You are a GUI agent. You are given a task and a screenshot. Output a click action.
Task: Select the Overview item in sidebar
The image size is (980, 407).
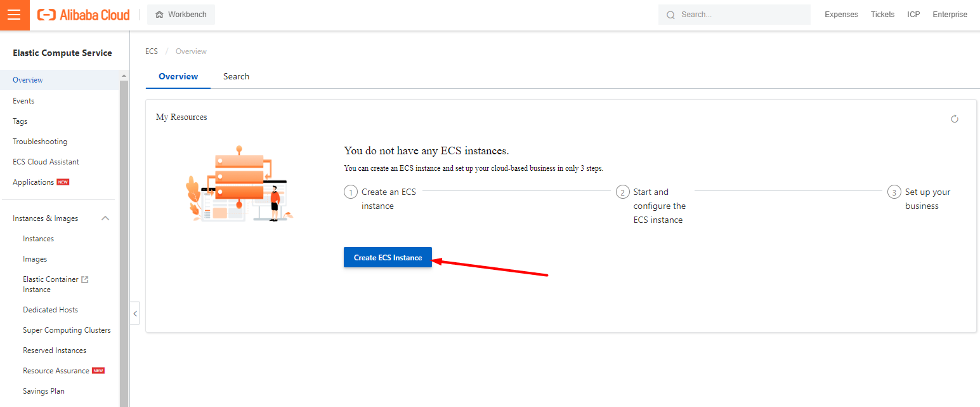pyautogui.click(x=27, y=80)
